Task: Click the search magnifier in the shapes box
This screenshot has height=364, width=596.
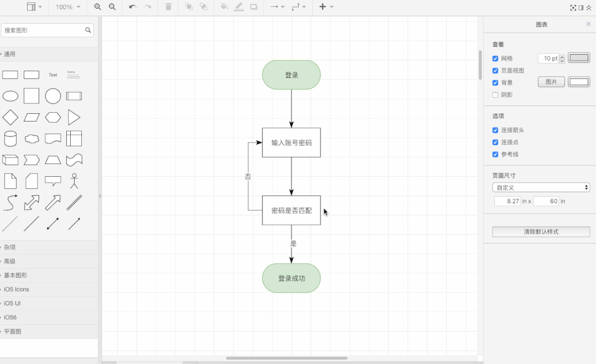Action: tap(88, 30)
